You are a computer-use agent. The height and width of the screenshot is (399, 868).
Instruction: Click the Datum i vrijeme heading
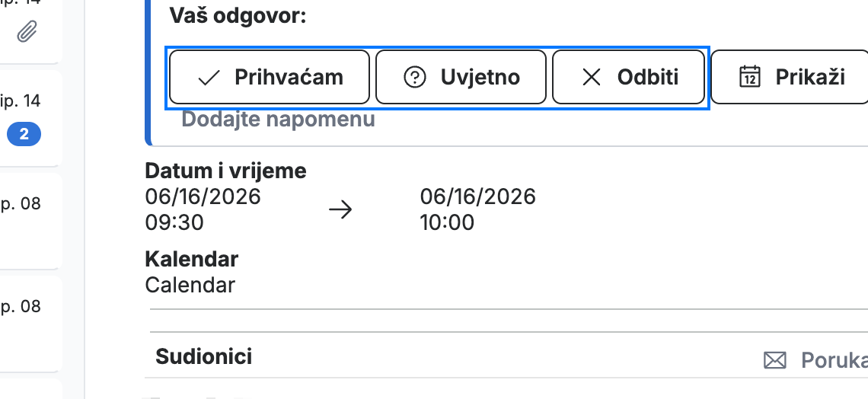pos(225,171)
